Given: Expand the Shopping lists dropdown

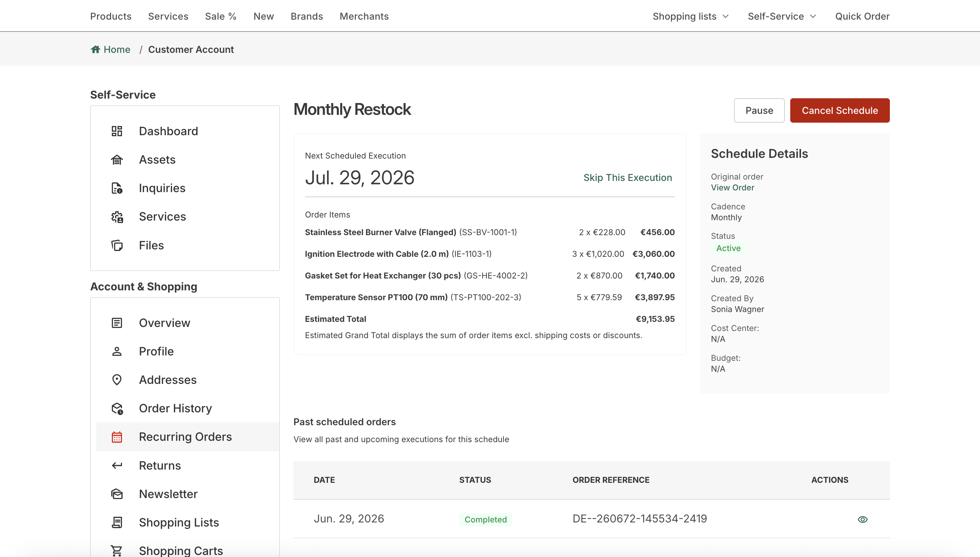Looking at the screenshot, I should pos(690,17).
